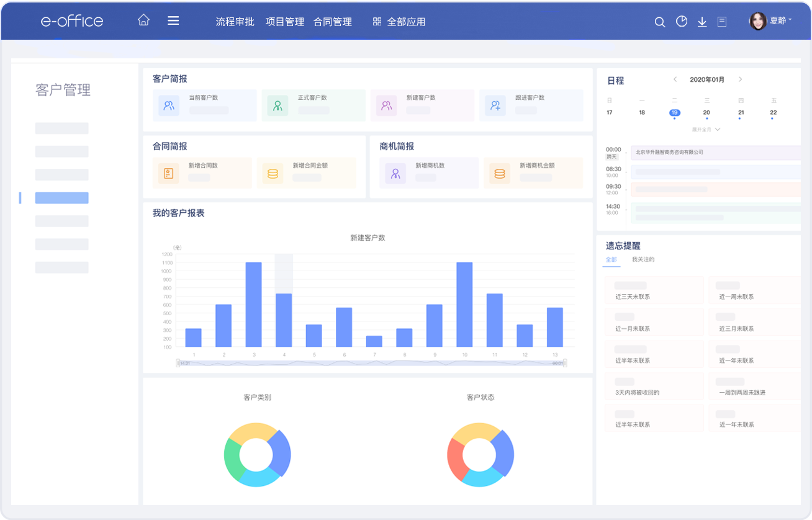The image size is (812, 520).
Task: Open 近三天未联系 reminder card
Action: [x=654, y=290]
